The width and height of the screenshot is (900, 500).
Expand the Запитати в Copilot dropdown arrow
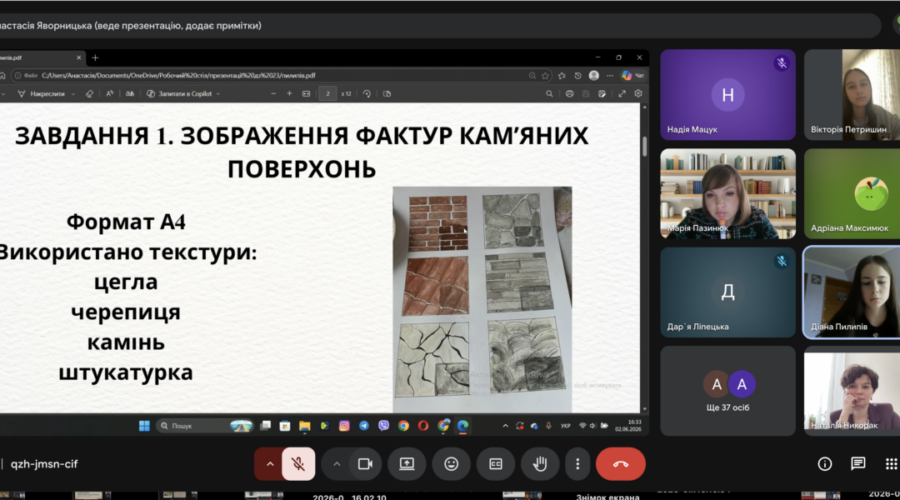click(218, 94)
